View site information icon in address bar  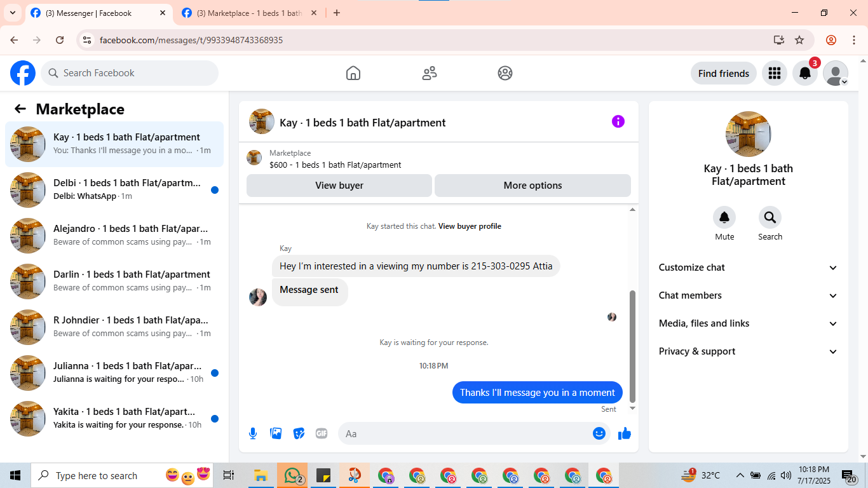pyautogui.click(x=88, y=40)
